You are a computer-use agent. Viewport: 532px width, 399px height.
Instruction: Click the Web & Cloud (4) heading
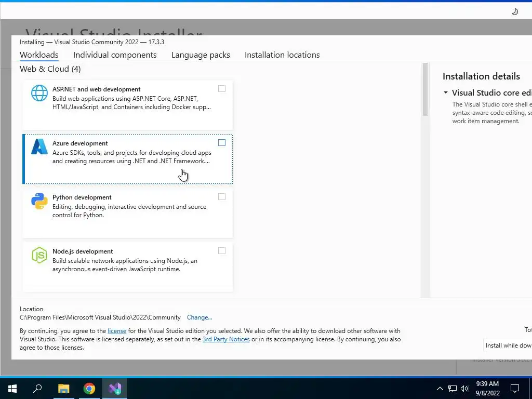pyautogui.click(x=50, y=69)
